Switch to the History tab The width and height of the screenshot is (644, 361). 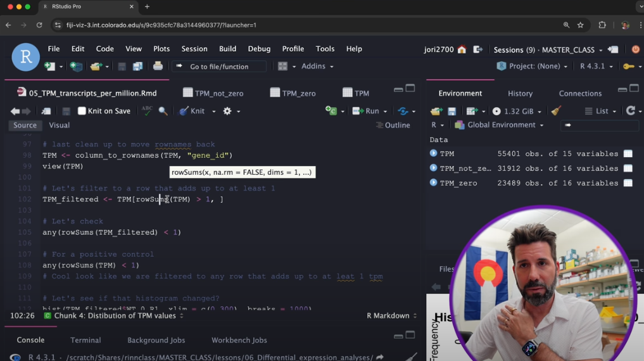pyautogui.click(x=520, y=94)
